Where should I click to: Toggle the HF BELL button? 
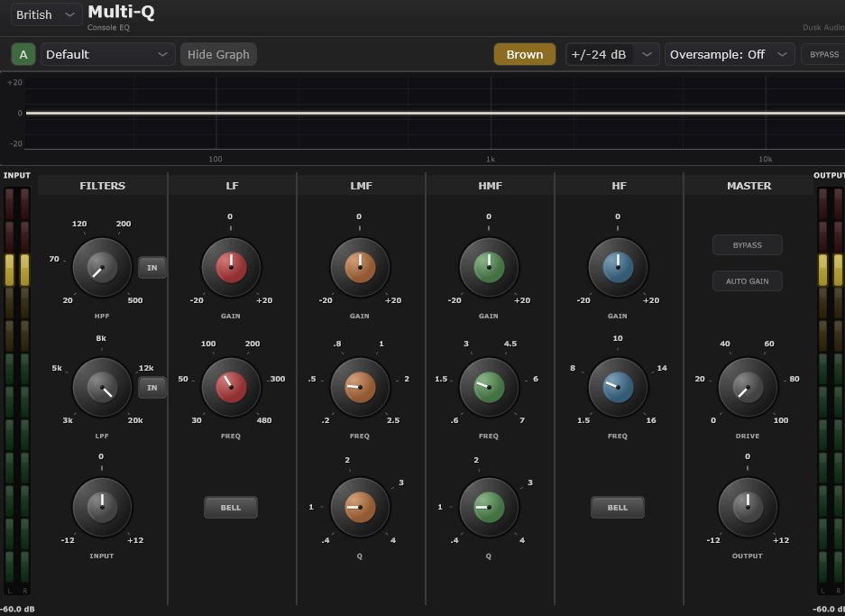(618, 507)
